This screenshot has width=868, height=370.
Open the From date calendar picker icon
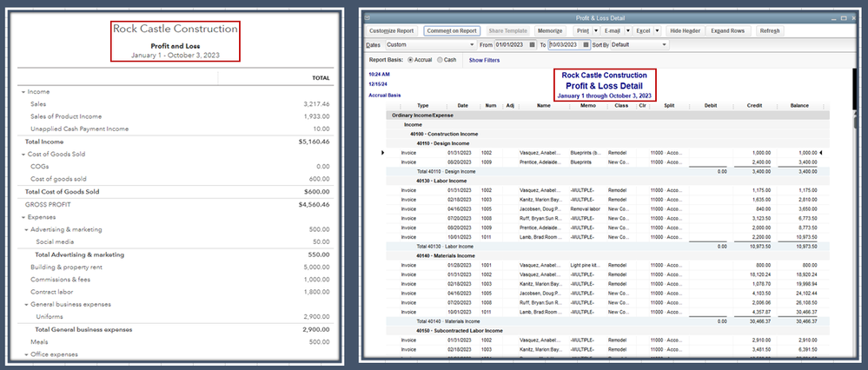[533, 45]
